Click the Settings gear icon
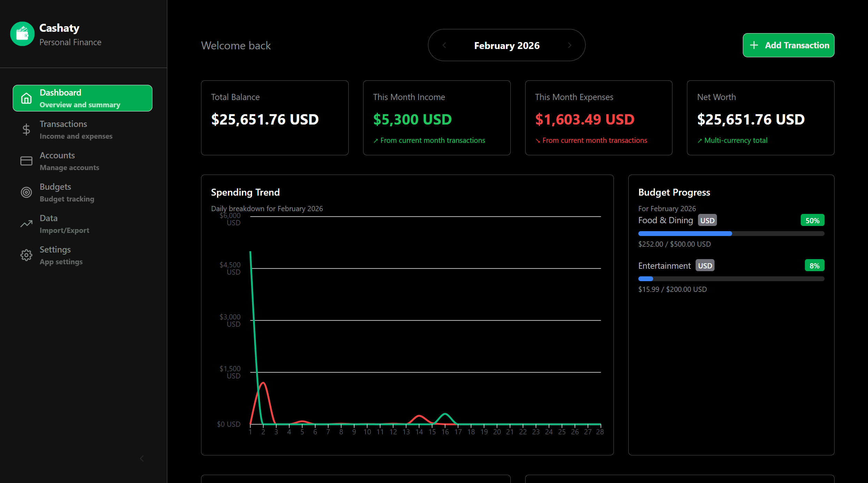 (x=26, y=255)
